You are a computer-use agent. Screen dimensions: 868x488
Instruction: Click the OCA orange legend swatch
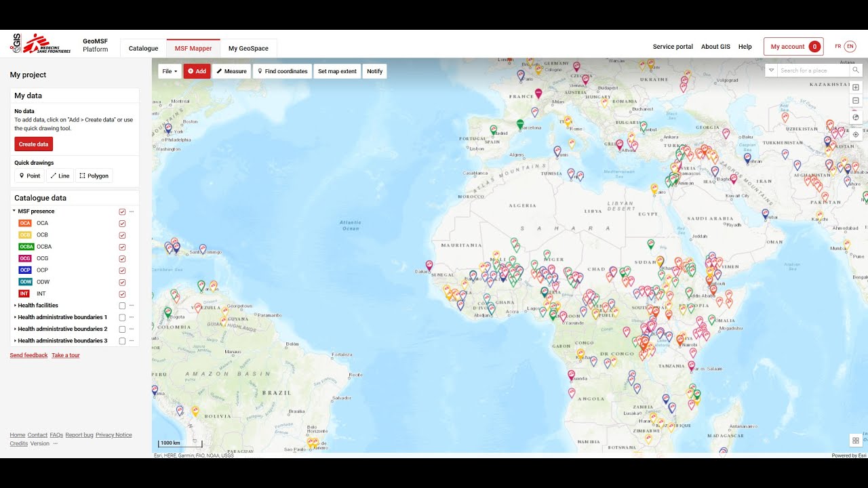pos(25,223)
